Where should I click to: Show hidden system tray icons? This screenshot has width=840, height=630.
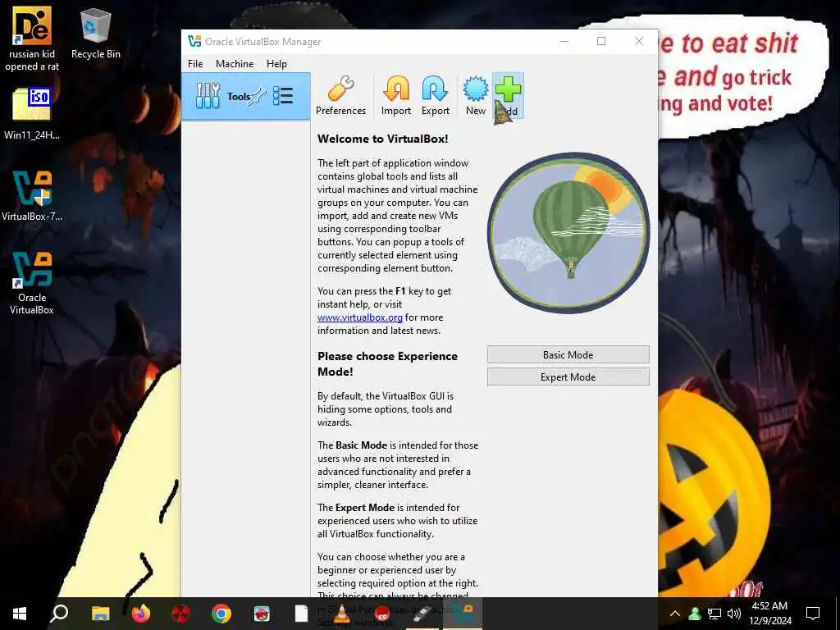675,614
